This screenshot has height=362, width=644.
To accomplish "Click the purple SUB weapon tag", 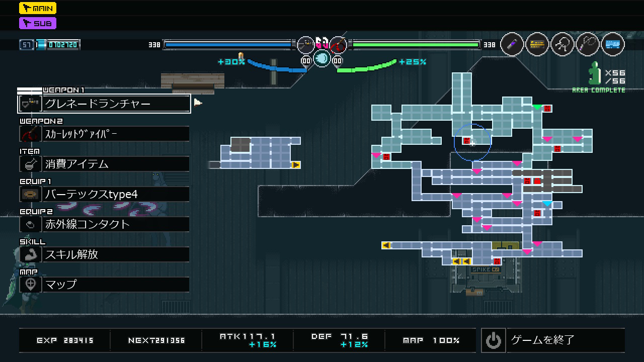I will coord(38,23).
